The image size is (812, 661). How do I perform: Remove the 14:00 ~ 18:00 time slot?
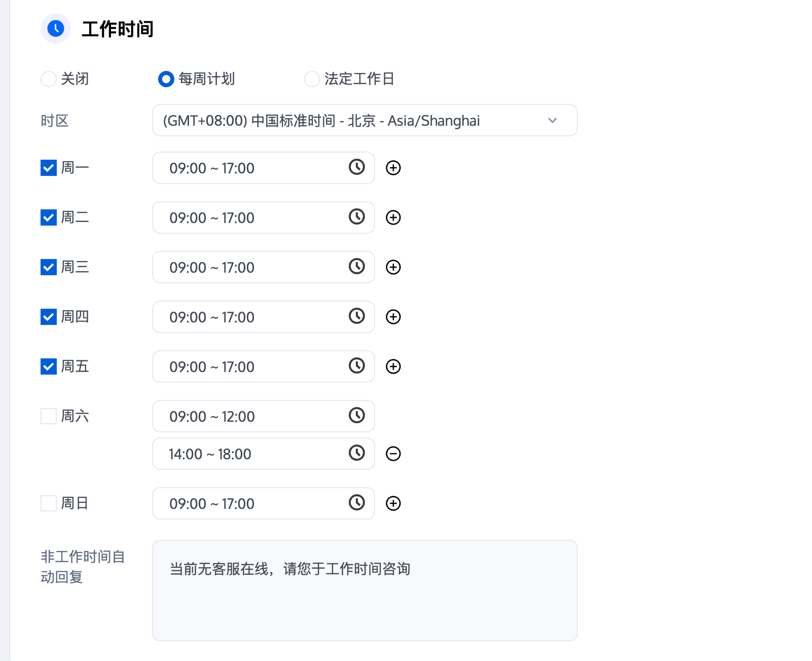[x=393, y=454]
